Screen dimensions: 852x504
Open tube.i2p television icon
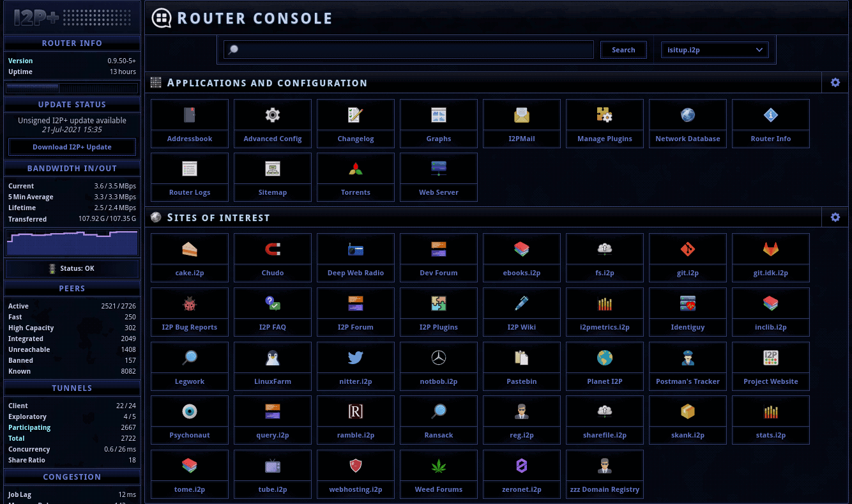[273, 466]
